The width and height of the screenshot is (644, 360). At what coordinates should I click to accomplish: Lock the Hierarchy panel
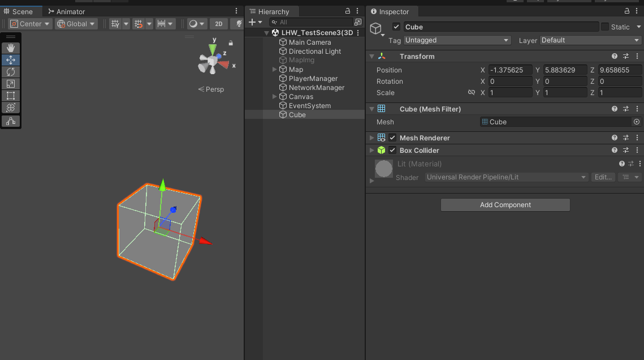[x=348, y=11]
